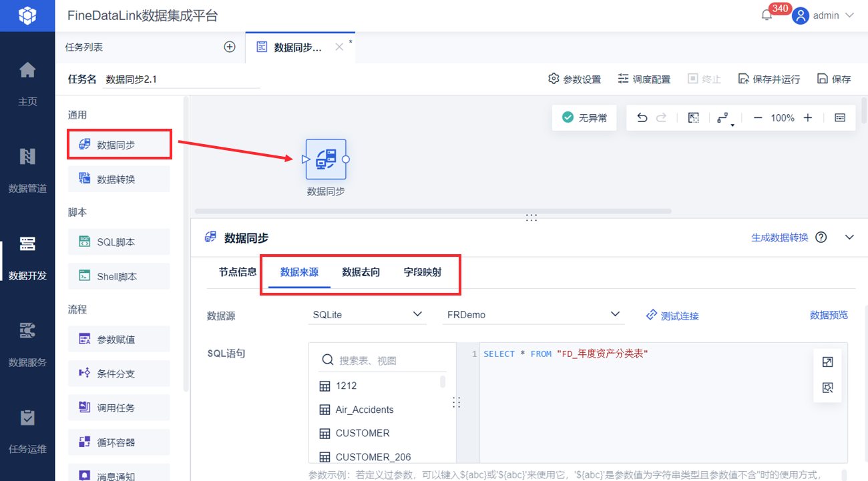The image size is (868, 481).
Task: Switch to the 数据来源 tab
Action: (x=299, y=272)
